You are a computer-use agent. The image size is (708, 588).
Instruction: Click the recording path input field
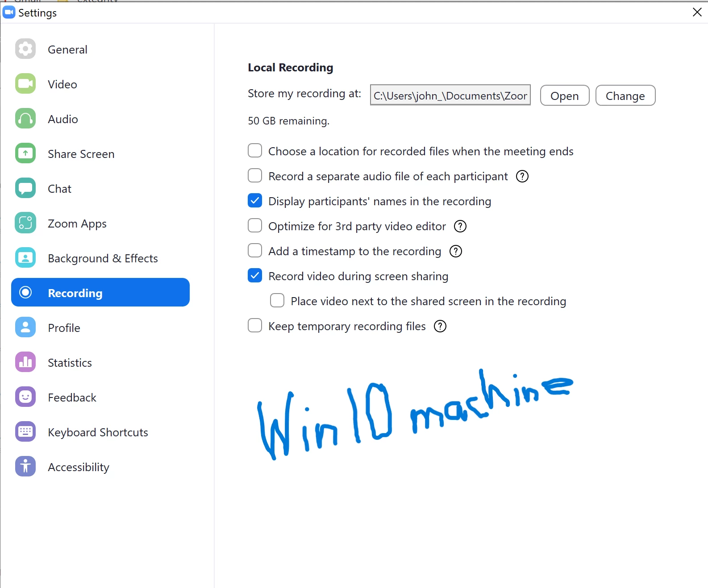[x=450, y=95]
